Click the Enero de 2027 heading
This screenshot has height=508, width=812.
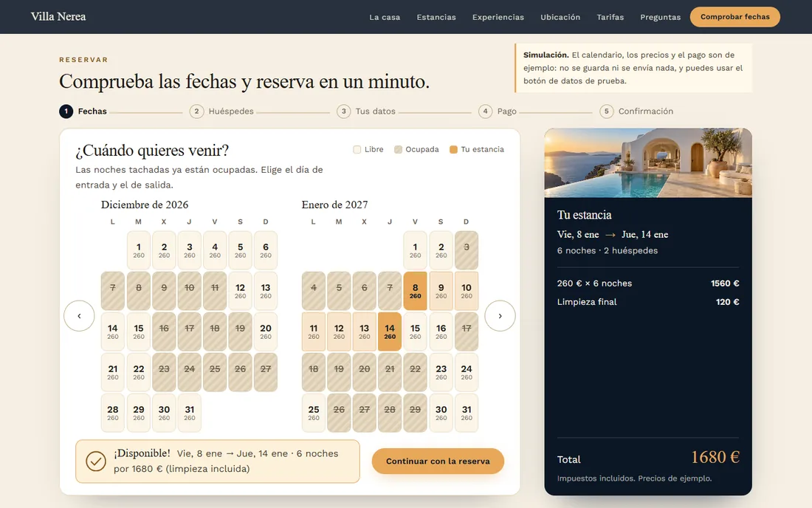point(334,205)
